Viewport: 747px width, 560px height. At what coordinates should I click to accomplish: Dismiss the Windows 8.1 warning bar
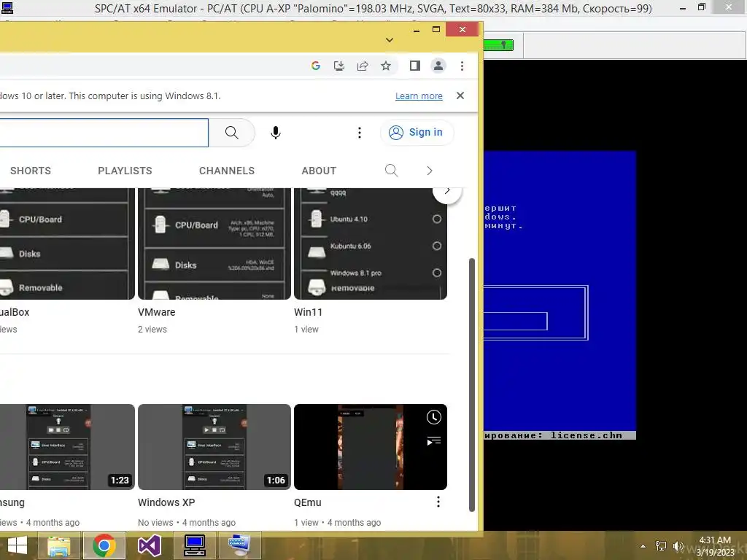[x=460, y=96]
